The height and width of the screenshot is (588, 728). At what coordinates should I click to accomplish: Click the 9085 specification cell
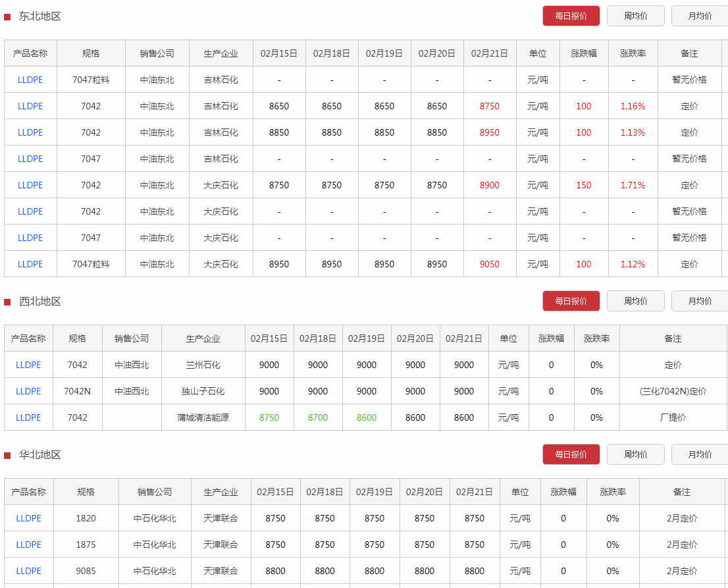tap(86, 571)
